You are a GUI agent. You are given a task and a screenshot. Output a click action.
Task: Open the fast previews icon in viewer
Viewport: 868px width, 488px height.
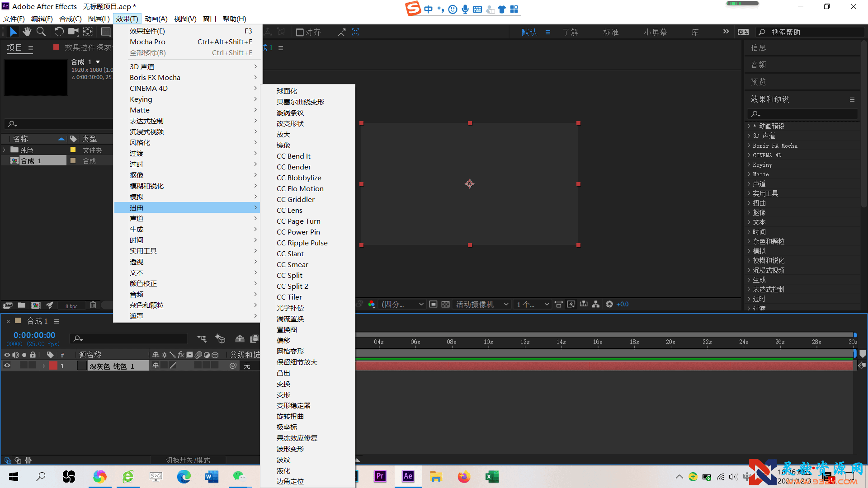571,304
